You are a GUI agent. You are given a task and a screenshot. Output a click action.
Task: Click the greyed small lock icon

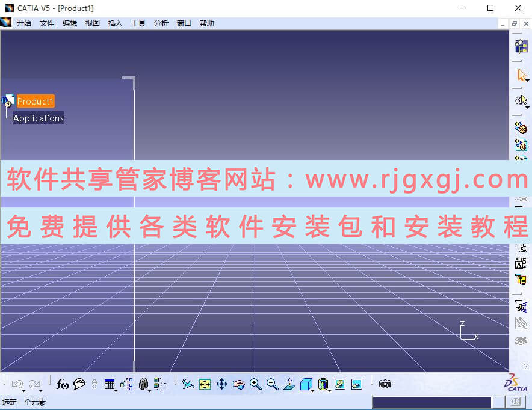94,384
